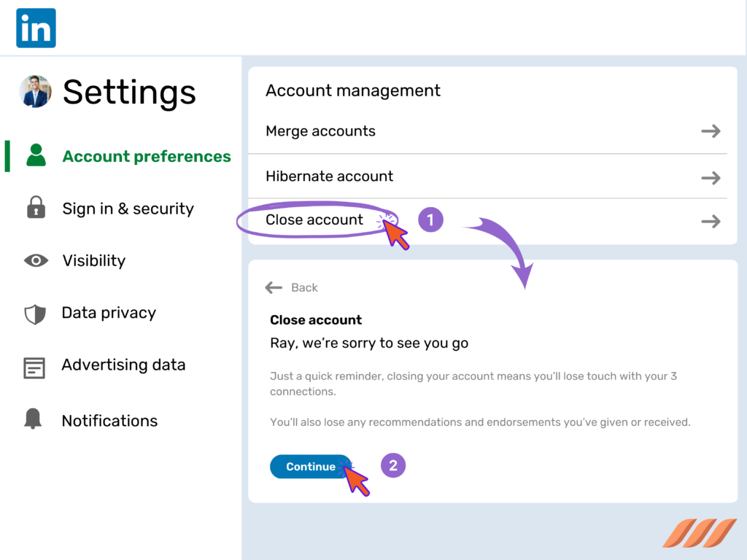Open Hibernate account via its arrow

click(710, 176)
